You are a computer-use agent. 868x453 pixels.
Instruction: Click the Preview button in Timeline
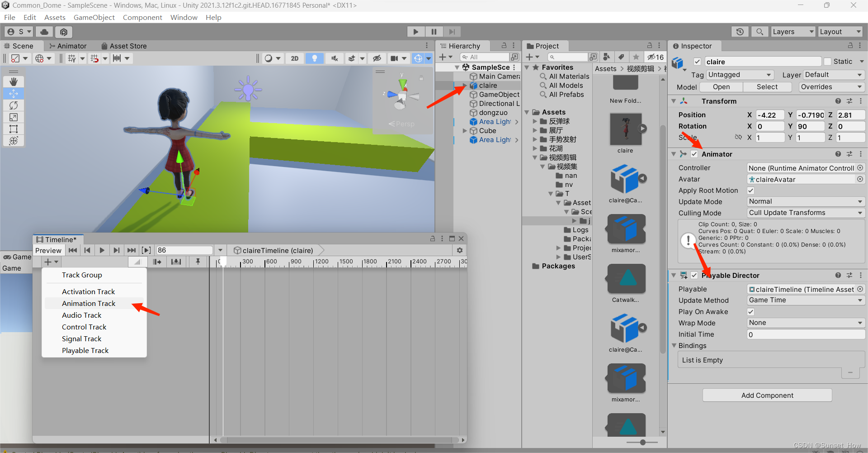(x=48, y=250)
